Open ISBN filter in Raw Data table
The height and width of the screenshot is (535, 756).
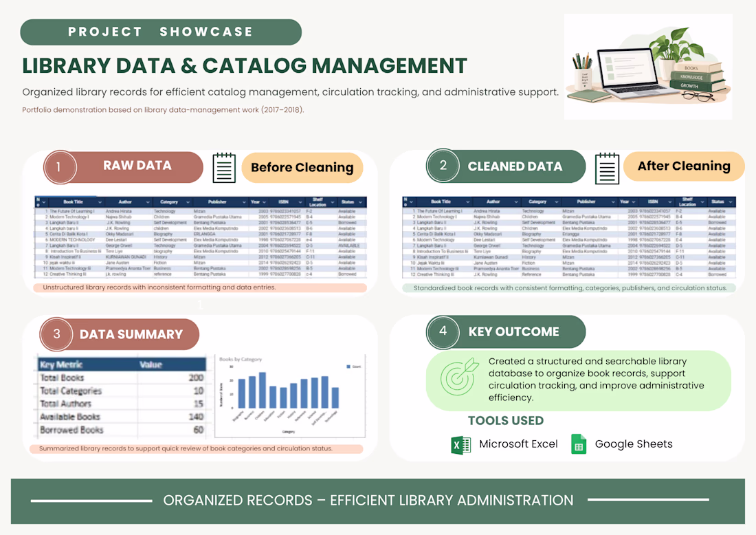coord(300,202)
